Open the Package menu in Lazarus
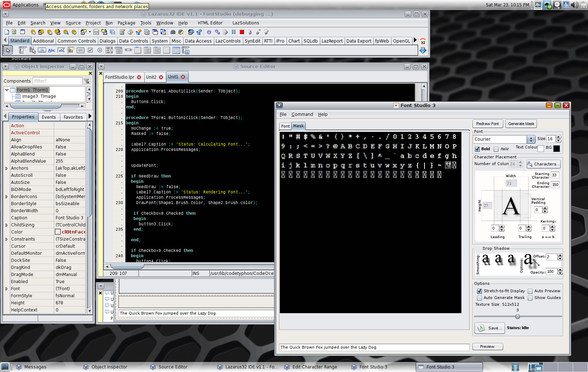The width and height of the screenshot is (588, 372). 126,23
